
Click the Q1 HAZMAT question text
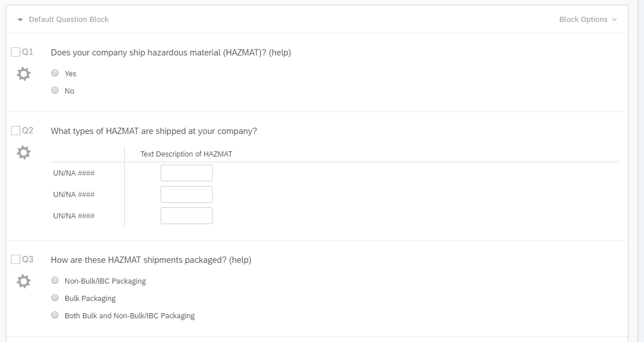coord(170,53)
